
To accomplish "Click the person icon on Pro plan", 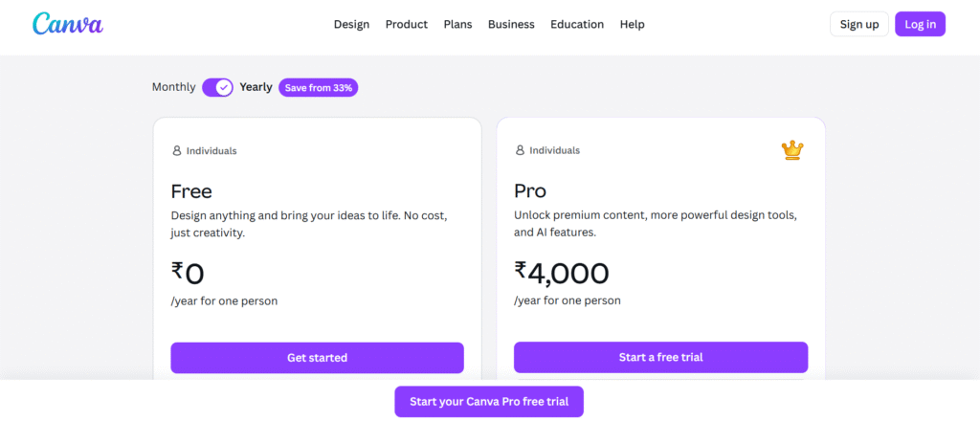I will click(x=520, y=151).
